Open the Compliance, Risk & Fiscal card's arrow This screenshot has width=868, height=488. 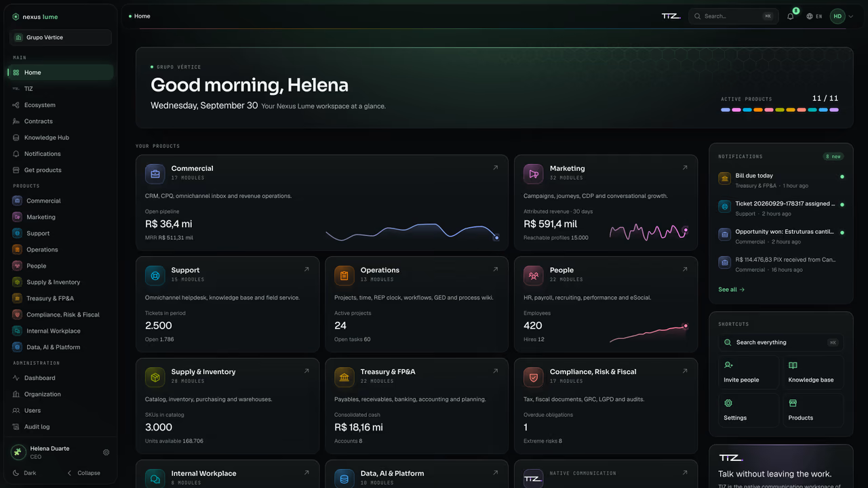point(685,371)
